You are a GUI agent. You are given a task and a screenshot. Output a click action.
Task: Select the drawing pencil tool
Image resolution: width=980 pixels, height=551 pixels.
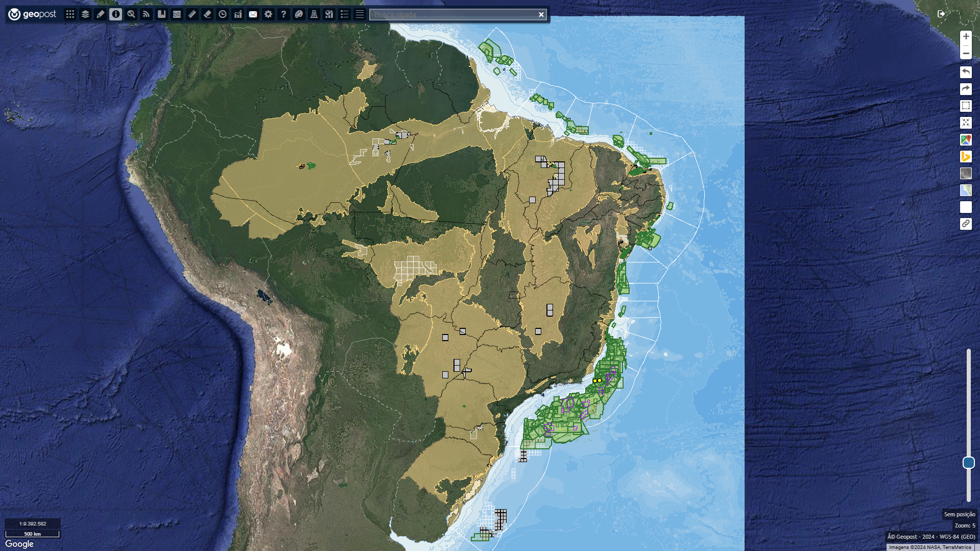coord(100,14)
